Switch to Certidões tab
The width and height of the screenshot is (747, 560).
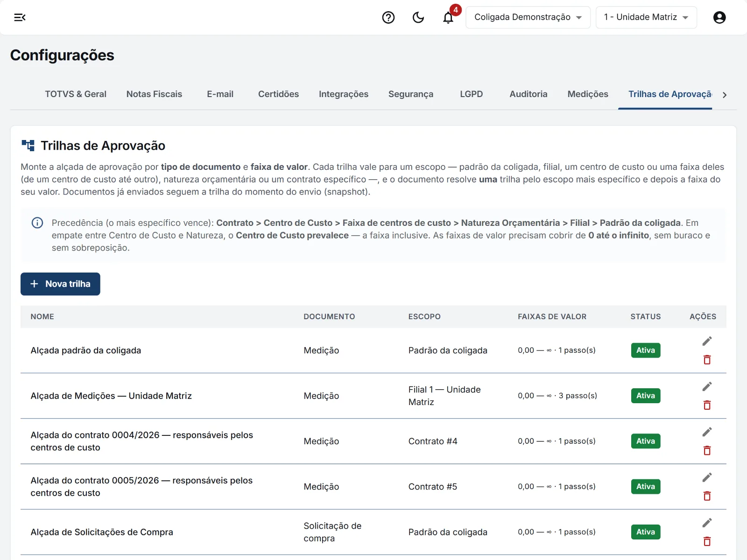278,94
